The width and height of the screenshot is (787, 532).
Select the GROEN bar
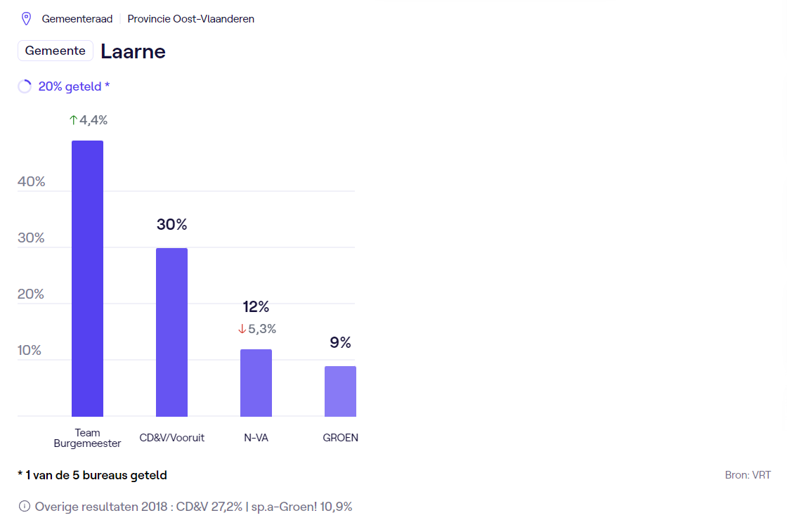pyautogui.click(x=340, y=391)
